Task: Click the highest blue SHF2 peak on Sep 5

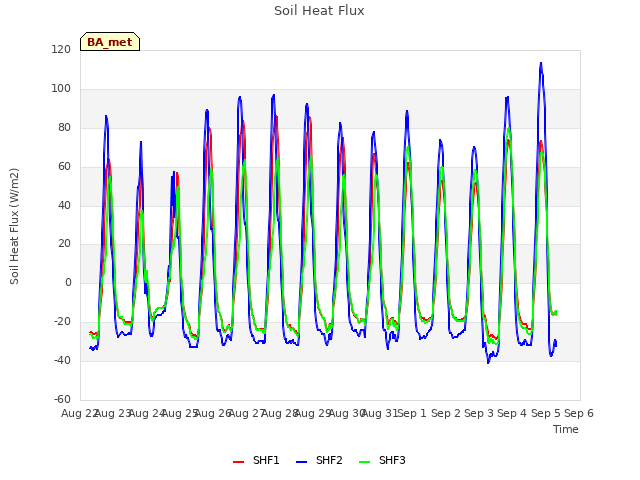Action: pos(541,63)
